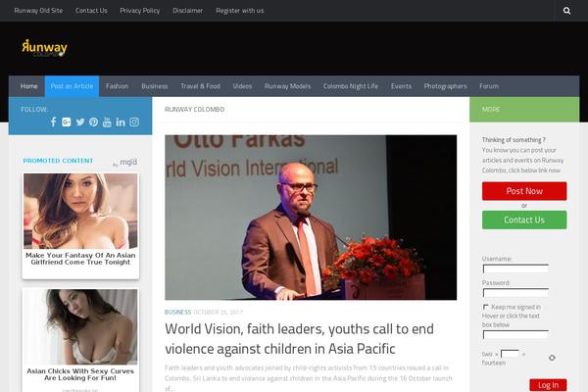Open the Disclaimer link
Viewport: 588px width, 392px height.
187,11
